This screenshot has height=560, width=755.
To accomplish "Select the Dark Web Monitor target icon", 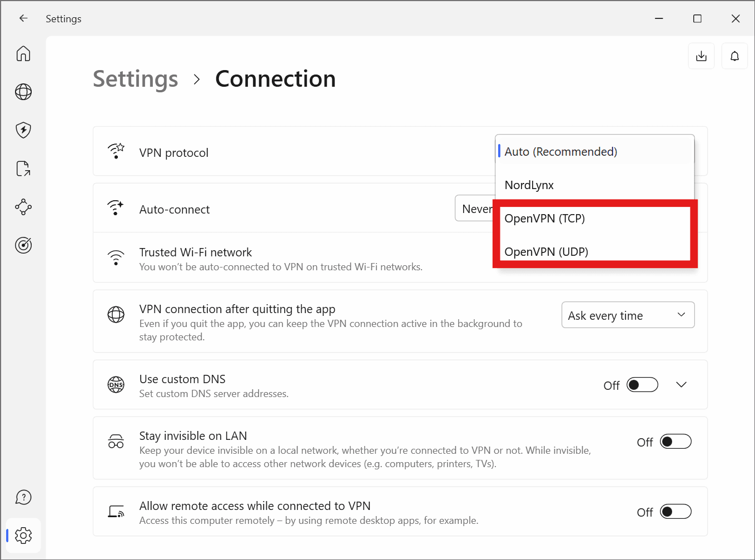I will (x=23, y=245).
